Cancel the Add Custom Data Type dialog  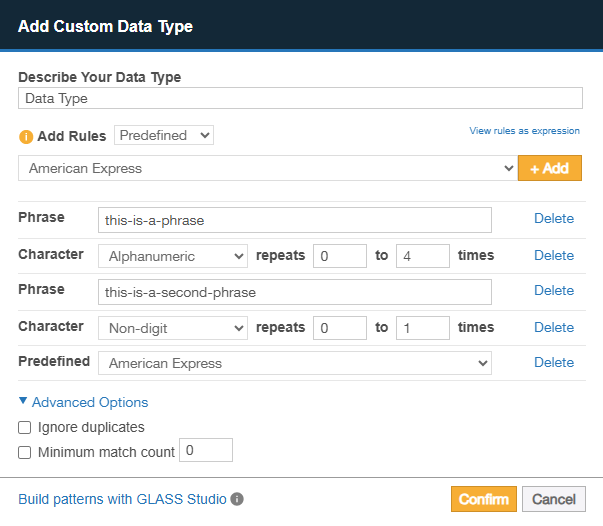(554, 499)
